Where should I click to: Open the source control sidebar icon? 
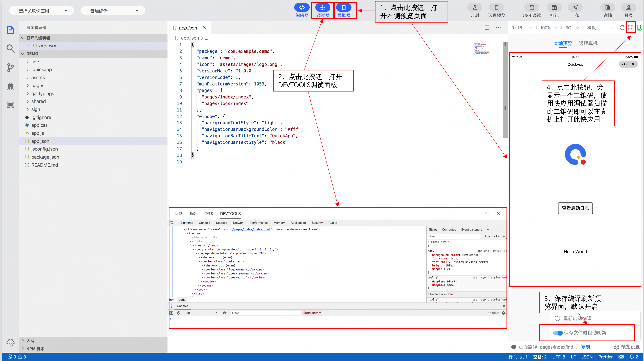(10, 68)
